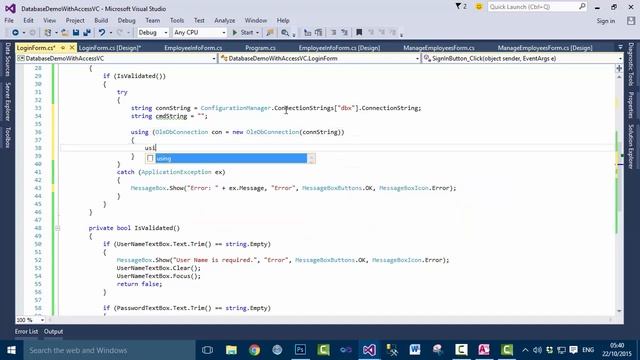Click the Save floppy disk icon
The image size is (640, 360).
(76, 33)
